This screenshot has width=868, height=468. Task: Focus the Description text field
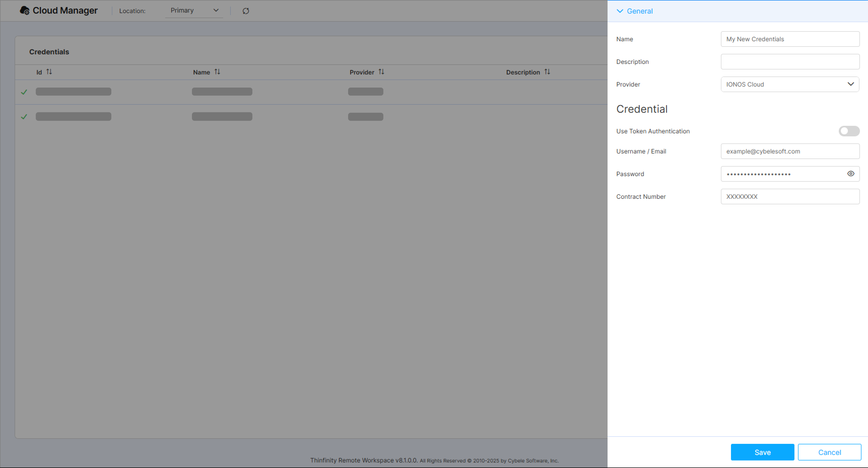tap(789, 62)
